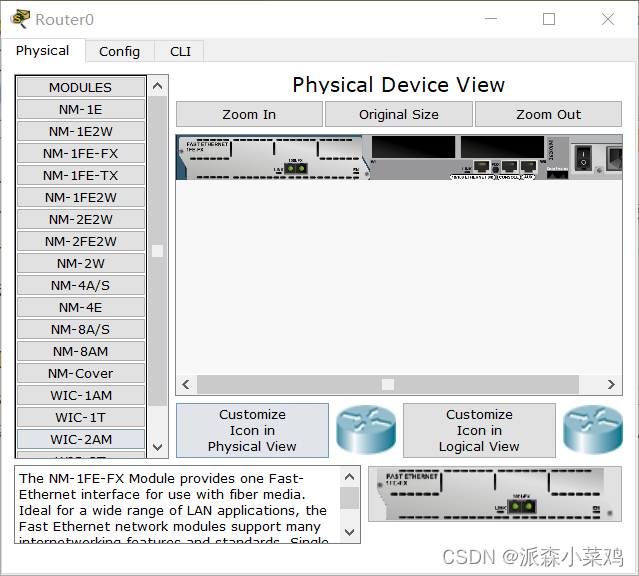Click router icon beside Physical View button

[366, 430]
